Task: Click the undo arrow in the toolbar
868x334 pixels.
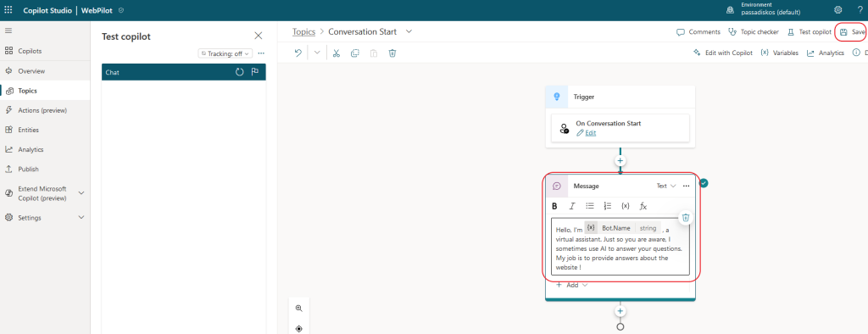Action: tap(298, 53)
